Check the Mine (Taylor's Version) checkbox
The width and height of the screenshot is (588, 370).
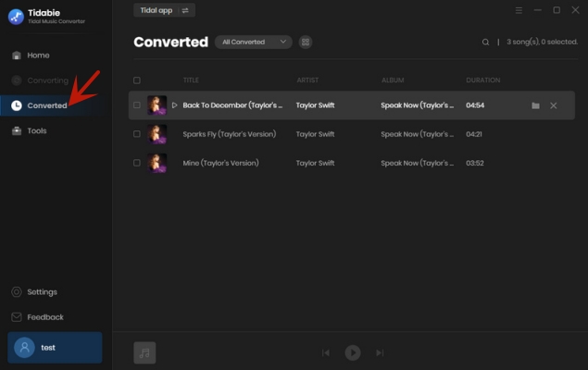[x=137, y=163]
